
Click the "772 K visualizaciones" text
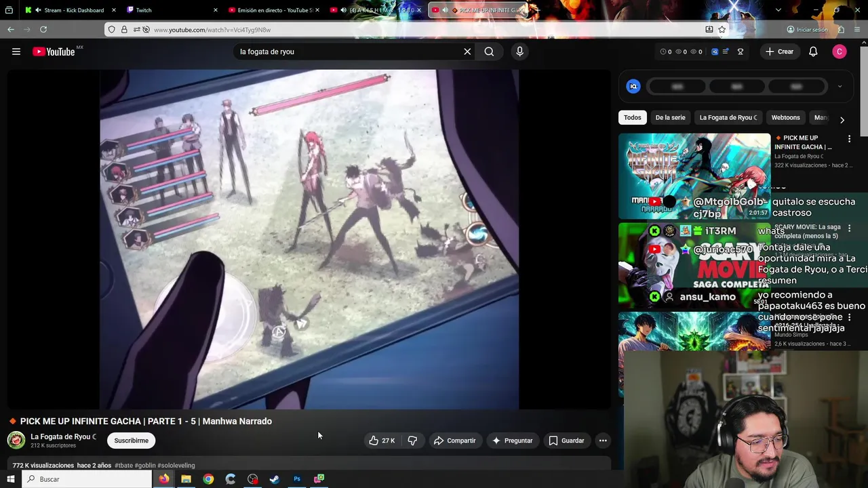43,466
